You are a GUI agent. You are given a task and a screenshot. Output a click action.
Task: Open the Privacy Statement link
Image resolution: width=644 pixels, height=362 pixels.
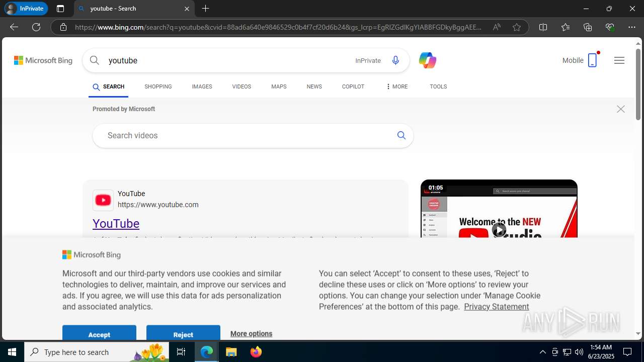[x=497, y=307]
